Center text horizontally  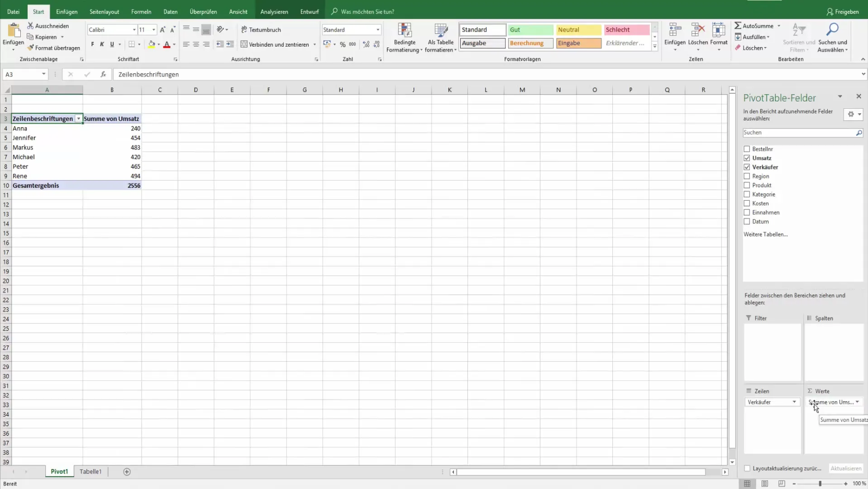pos(196,44)
